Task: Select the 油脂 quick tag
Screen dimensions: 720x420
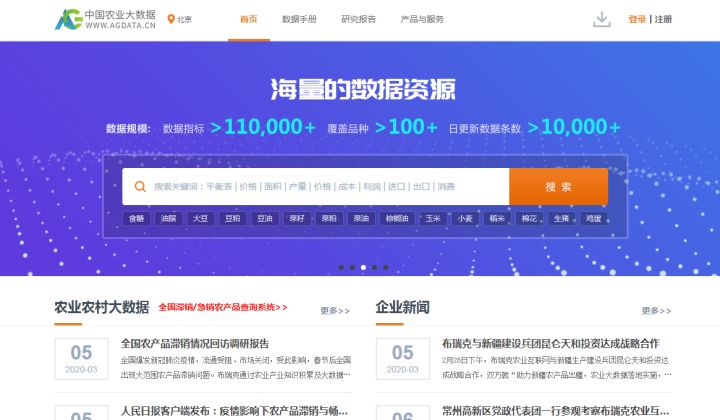Action: (x=169, y=218)
